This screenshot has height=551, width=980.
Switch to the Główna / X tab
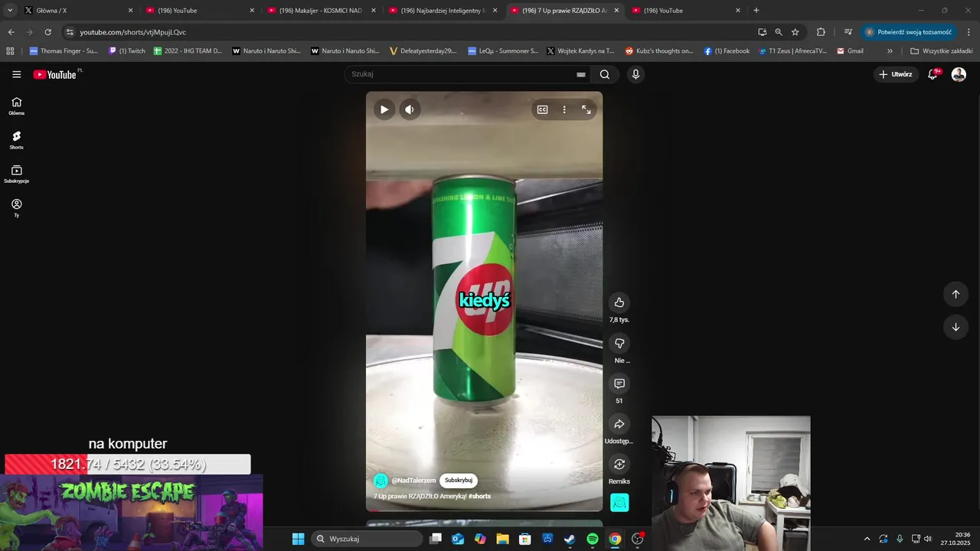coord(79,11)
